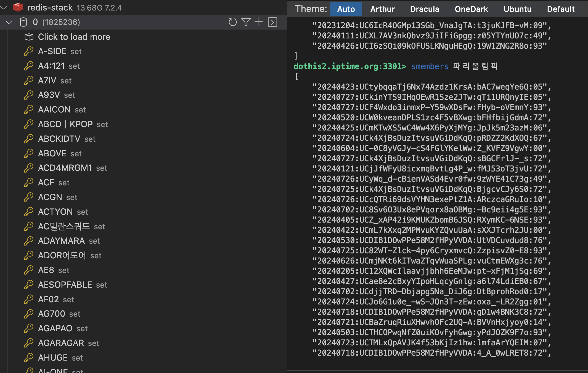The height and width of the screenshot is (373, 588).
Task: Switch to the Dracula theme
Action: pyautogui.click(x=425, y=9)
